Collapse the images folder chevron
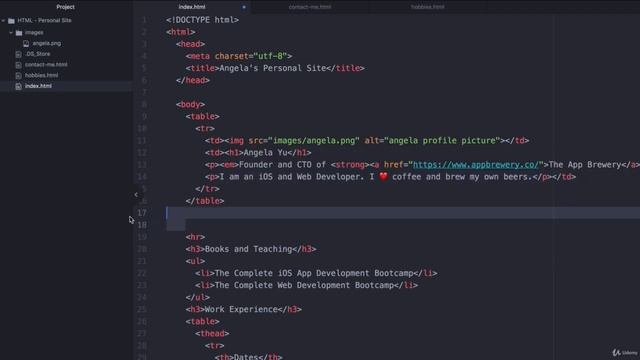This screenshot has height=360, width=640. [11, 32]
